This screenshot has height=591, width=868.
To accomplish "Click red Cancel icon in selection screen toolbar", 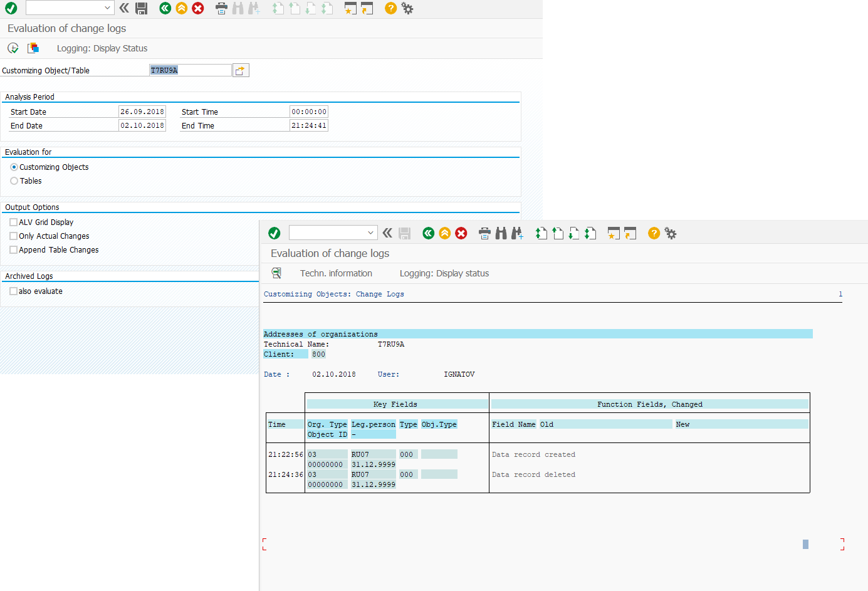I will 198,8.
